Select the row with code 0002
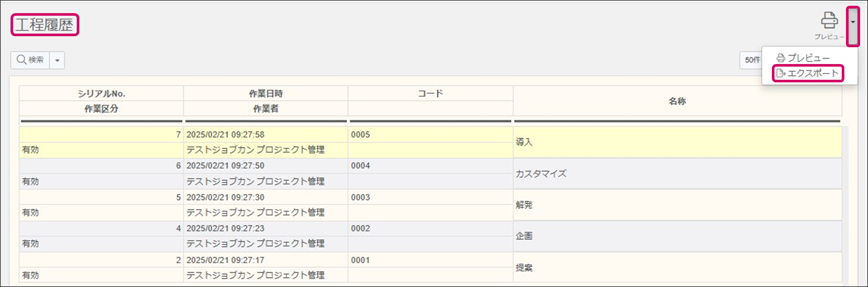Viewport: 868px width, 287px height. point(360,229)
